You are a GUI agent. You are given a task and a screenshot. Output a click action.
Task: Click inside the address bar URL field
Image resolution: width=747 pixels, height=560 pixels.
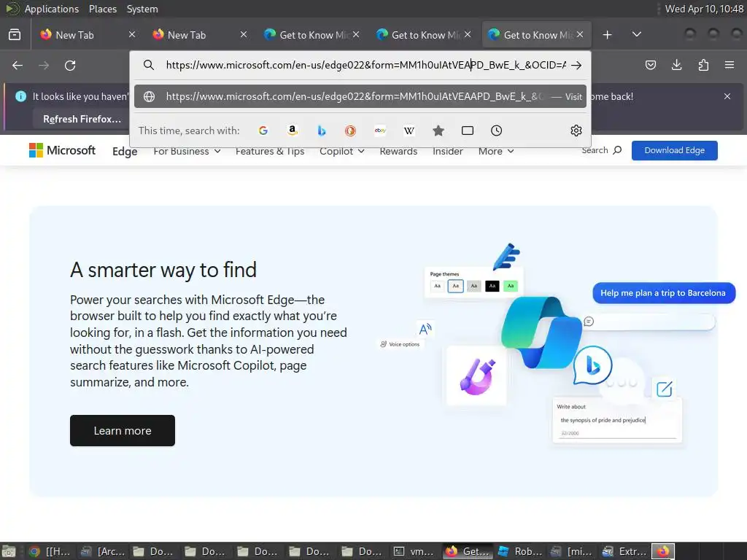point(366,65)
